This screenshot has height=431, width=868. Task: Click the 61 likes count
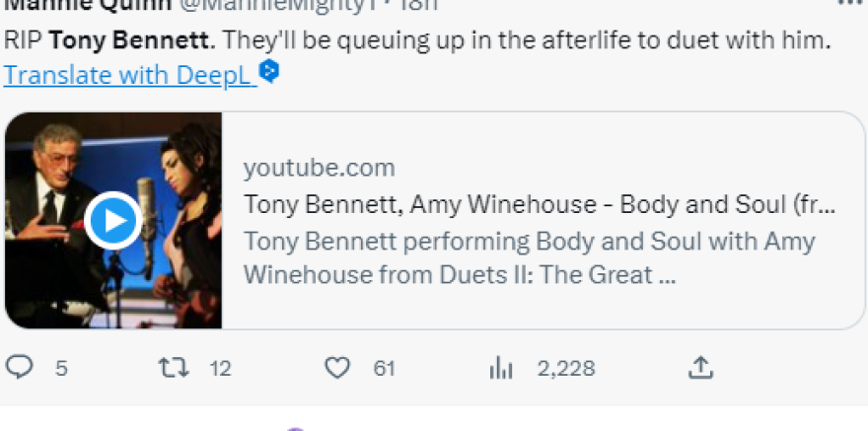(384, 369)
